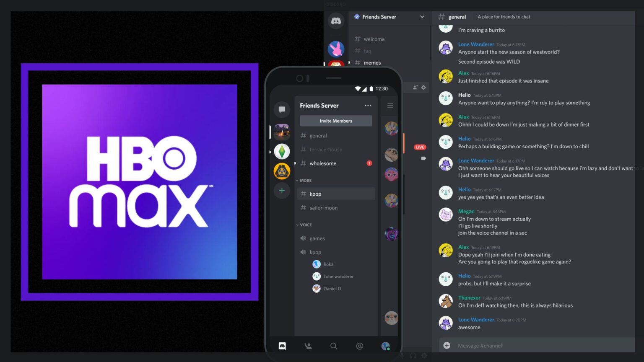Image resolution: width=644 pixels, height=362 pixels.
Task: Enable the camera next to the LIVE badge
Action: (x=423, y=158)
